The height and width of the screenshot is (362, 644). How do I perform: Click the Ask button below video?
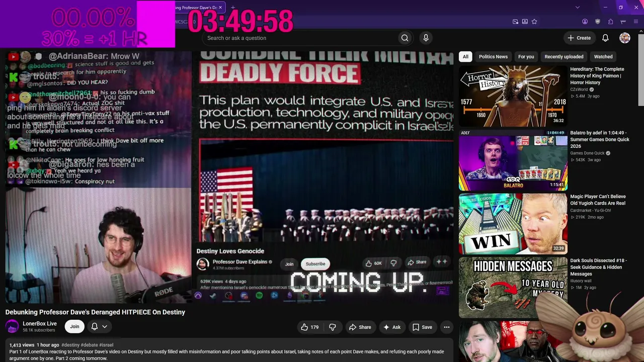pos(392,327)
